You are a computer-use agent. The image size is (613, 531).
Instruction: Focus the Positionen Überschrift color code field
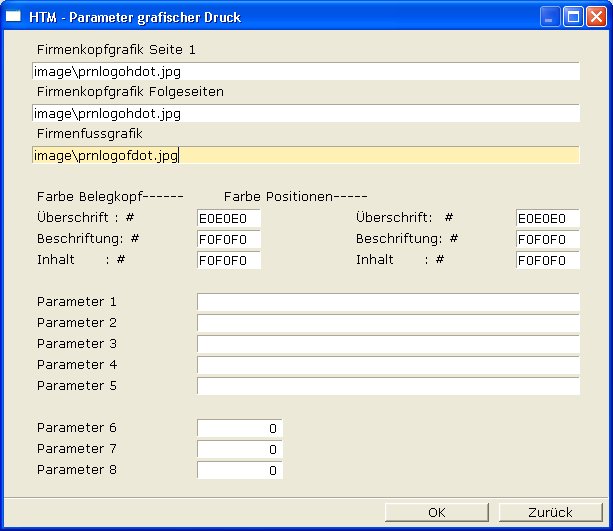(x=548, y=218)
